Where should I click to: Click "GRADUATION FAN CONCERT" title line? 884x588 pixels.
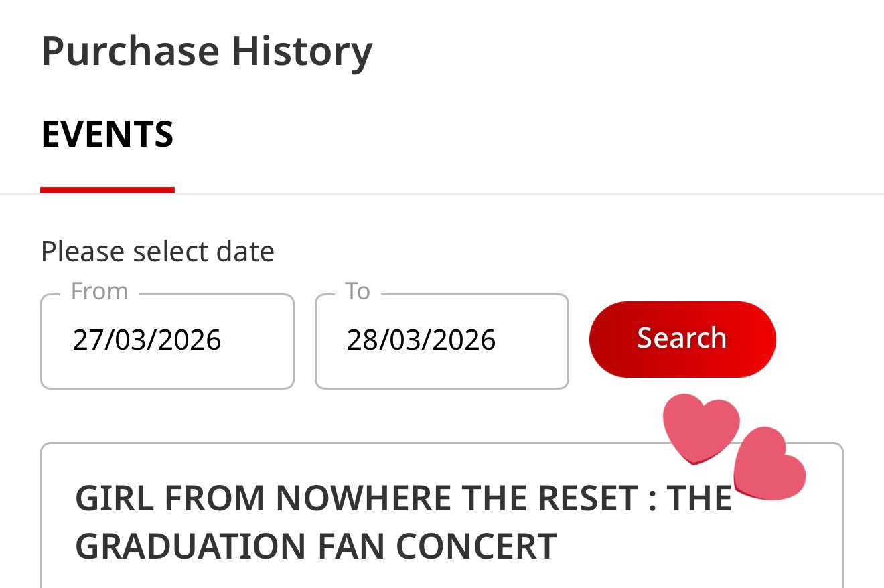[x=315, y=546]
